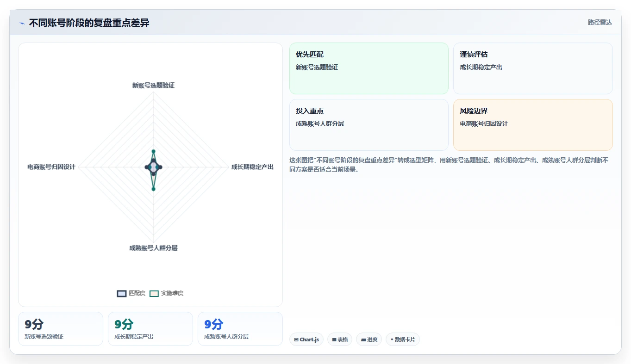Viewport: 631px width, 364px height.
Task: Click the bottom data point on the radar
Action: coord(153,189)
